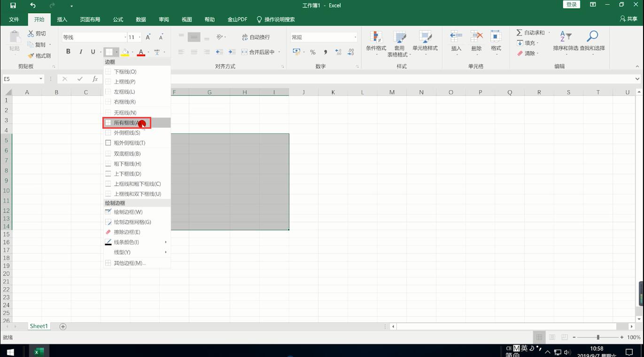Click increase decimal places icon

tap(338, 52)
